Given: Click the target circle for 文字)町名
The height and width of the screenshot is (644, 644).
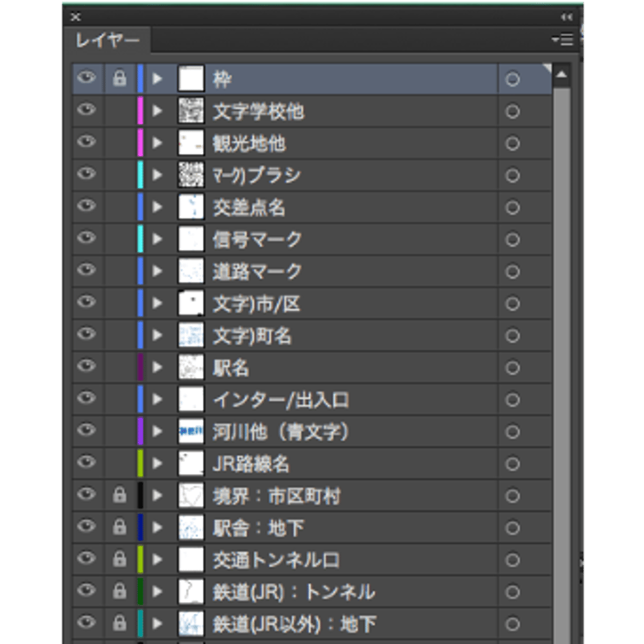Looking at the screenshot, I should coord(512,335).
